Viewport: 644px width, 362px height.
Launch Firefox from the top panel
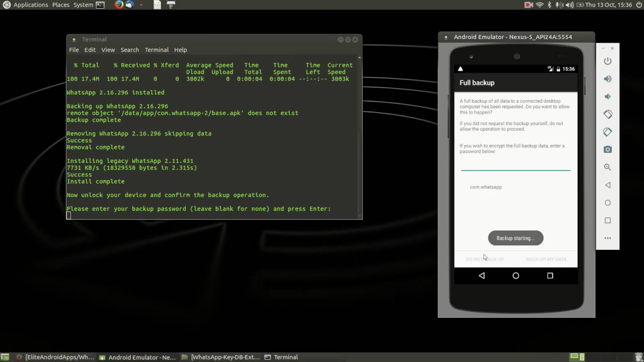point(119,5)
